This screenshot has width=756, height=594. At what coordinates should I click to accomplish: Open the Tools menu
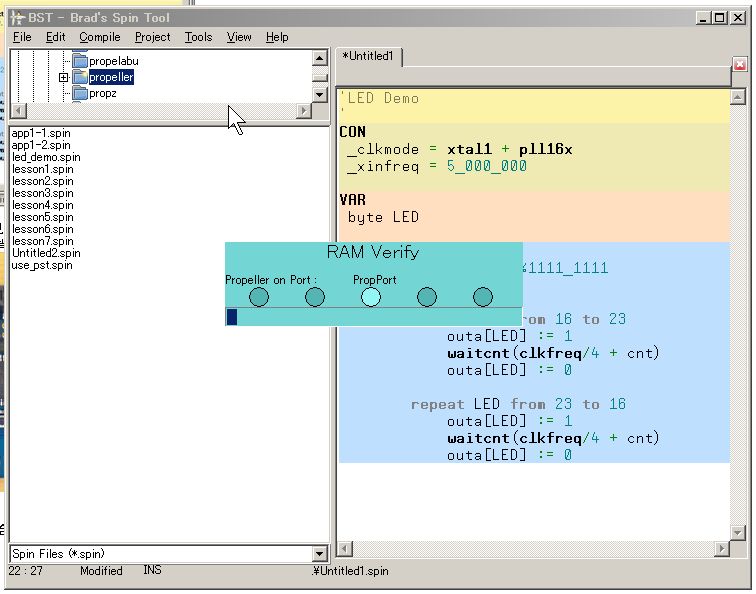click(198, 37)
